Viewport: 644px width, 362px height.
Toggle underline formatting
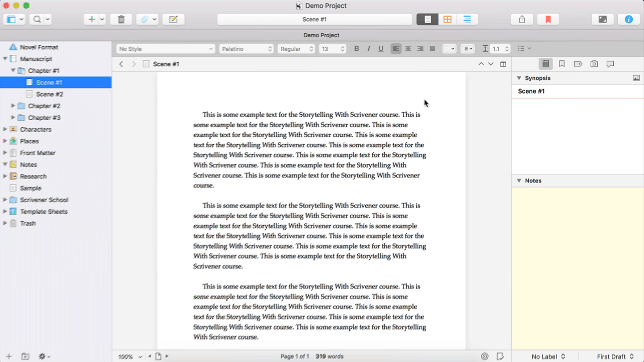381,49
